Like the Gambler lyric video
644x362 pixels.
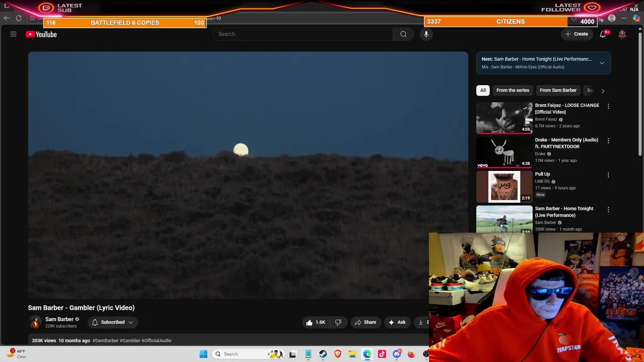pyautogui.click(x=315, y=322)
